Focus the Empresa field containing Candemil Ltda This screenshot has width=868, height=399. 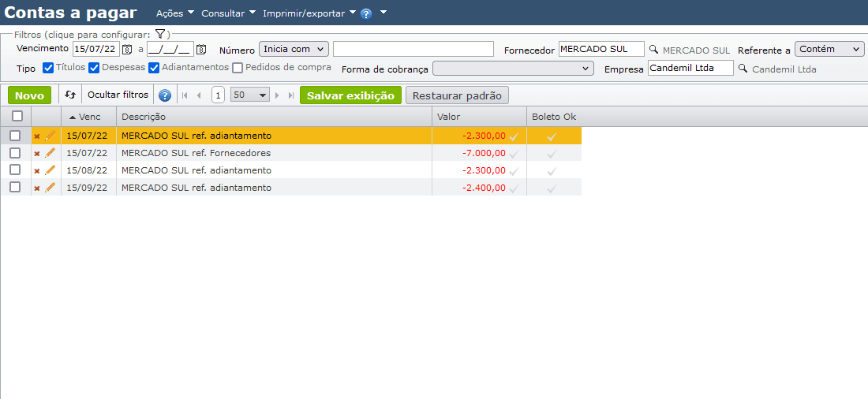point(691,68)
